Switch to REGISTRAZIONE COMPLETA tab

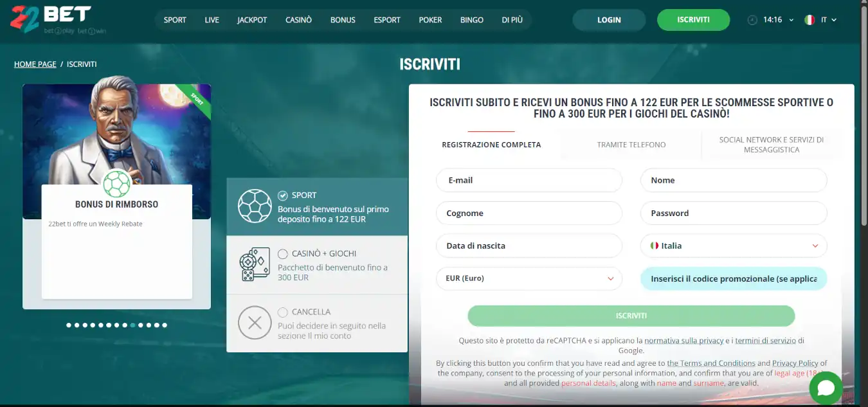point(491,145)
